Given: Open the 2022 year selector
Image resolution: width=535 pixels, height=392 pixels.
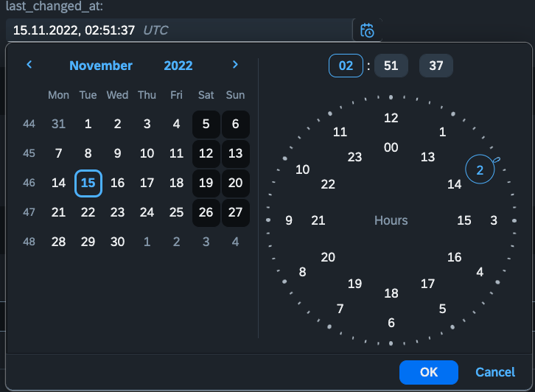Looking at the screenshot, I should 178,66.
